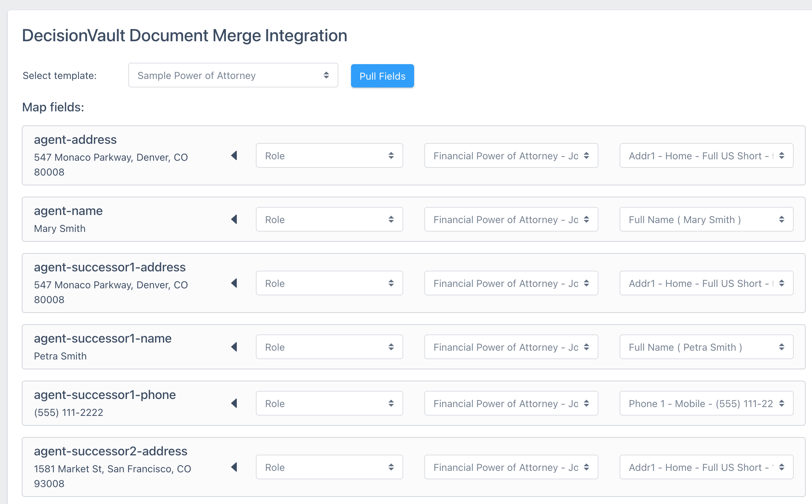Open Financial Power of Attorney dropdown for agent-name
This screenshot has width=812, height=504.
pyautogui.click(x=511, y=219)
